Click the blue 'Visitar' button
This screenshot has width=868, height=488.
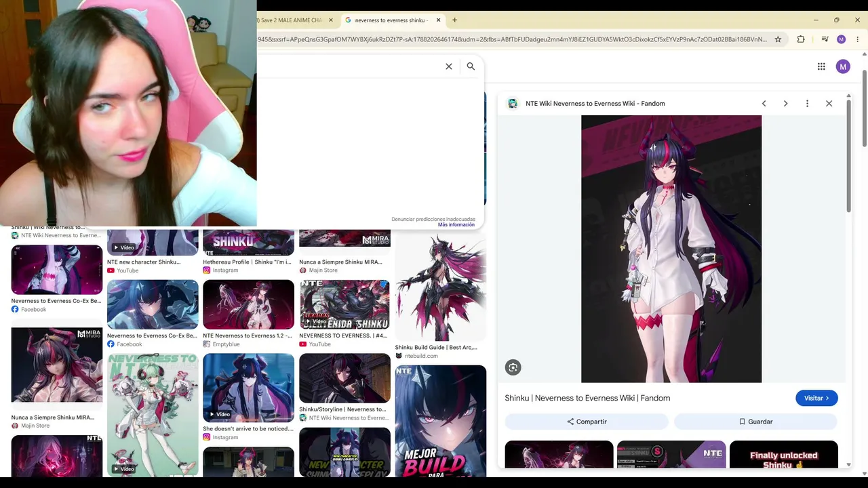(x=816, y=399)
